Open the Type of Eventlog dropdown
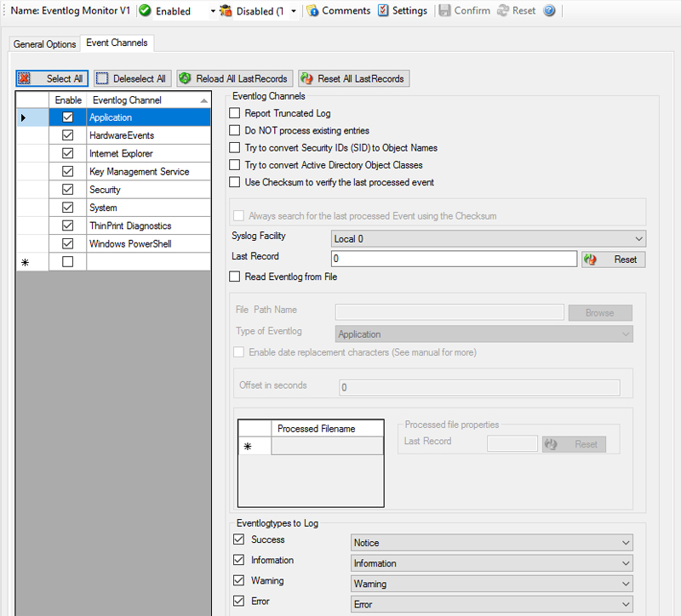 (x=484, y=334)
